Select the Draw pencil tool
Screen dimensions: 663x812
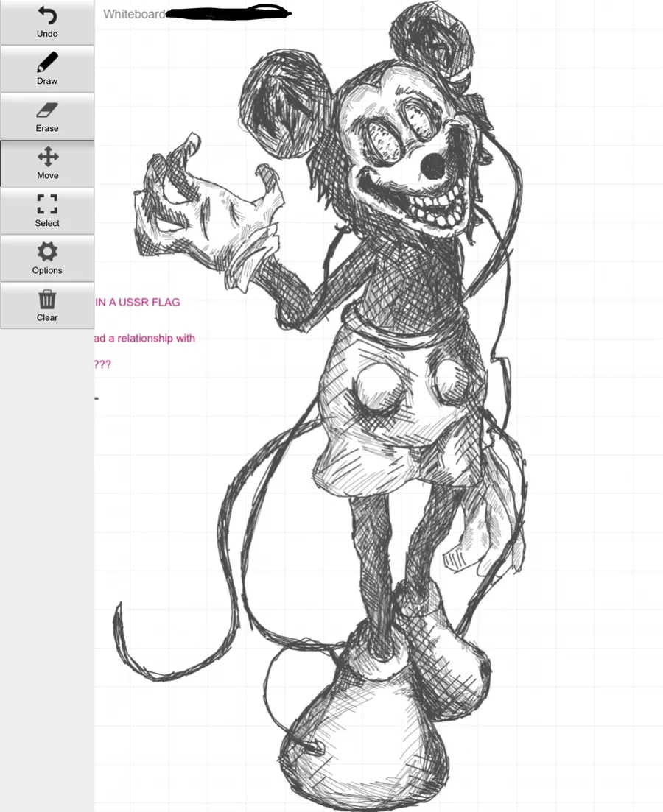point(47,69)
